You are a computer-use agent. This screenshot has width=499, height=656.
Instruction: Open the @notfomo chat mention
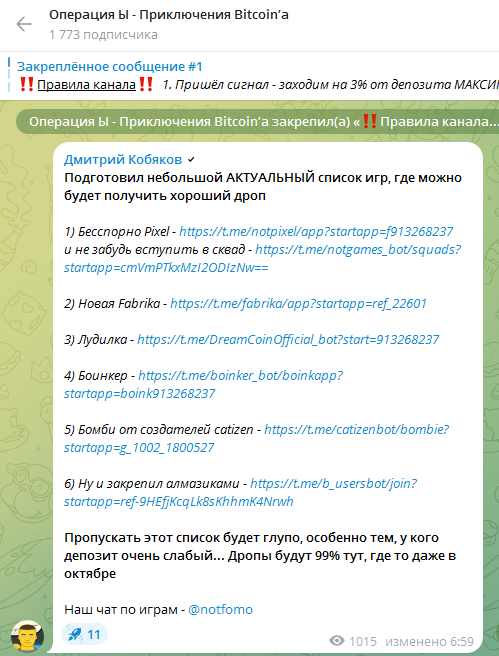point(220,610)
